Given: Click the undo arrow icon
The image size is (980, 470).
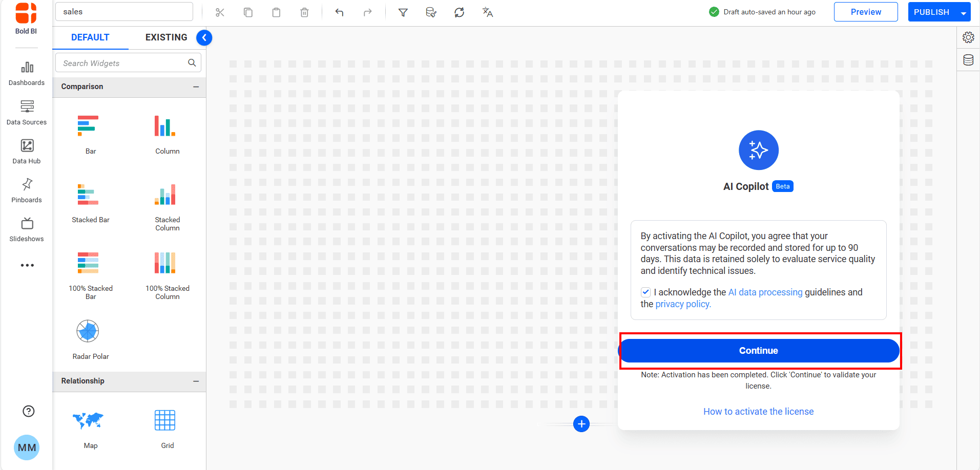Looking at the screenshot, I should tap(339, 12).
